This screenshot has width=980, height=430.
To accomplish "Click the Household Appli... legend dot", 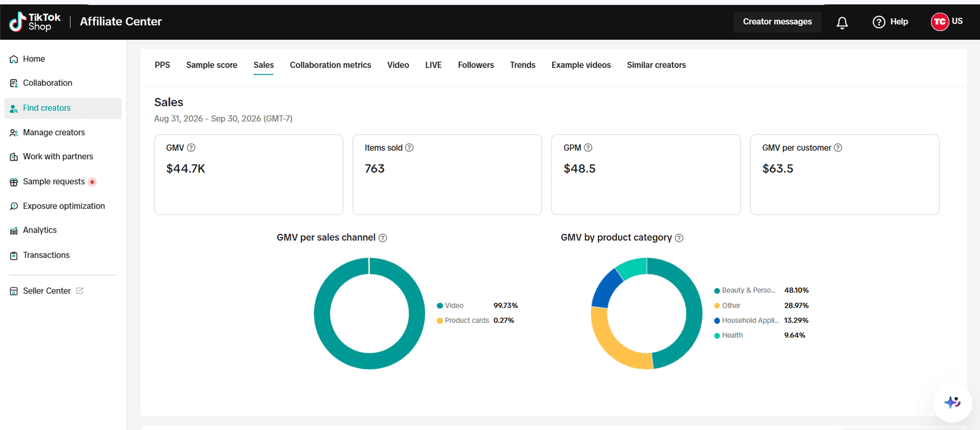I will [x=717, y=320].
